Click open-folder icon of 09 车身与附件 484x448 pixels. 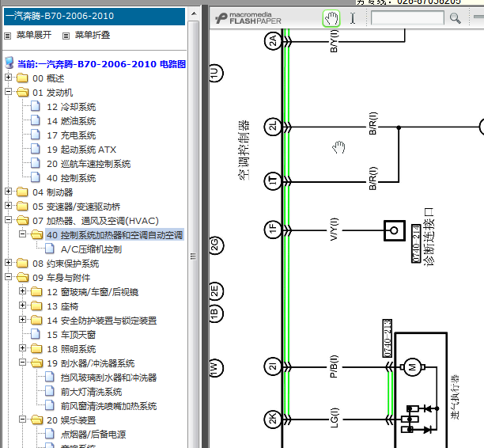(22, 277)
